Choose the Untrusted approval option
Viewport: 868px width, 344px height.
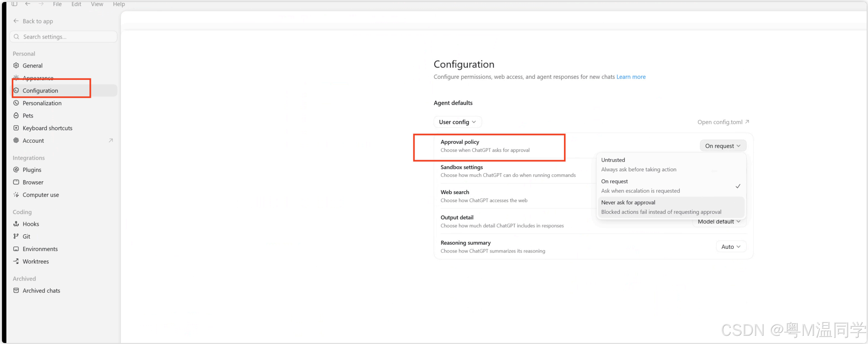coord(671,165)
